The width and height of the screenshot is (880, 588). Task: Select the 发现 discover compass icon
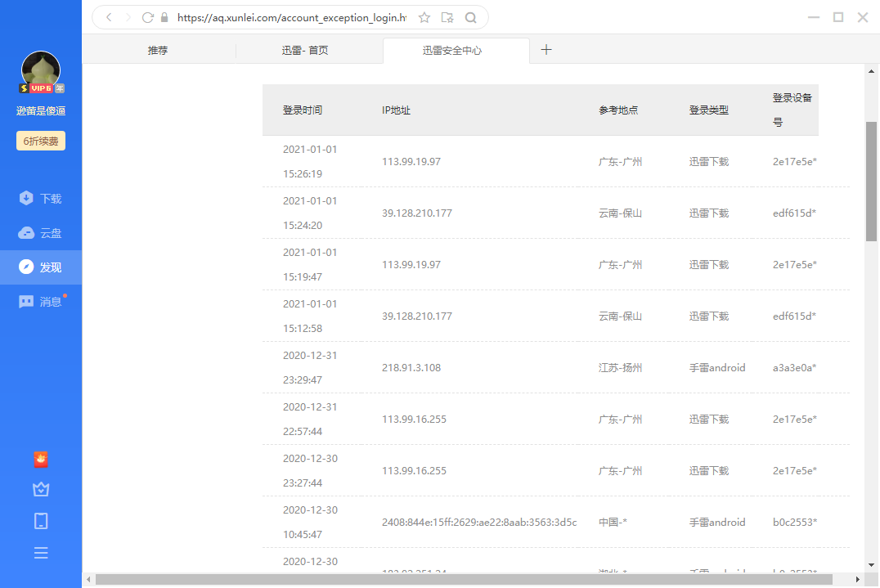point(41,267)
